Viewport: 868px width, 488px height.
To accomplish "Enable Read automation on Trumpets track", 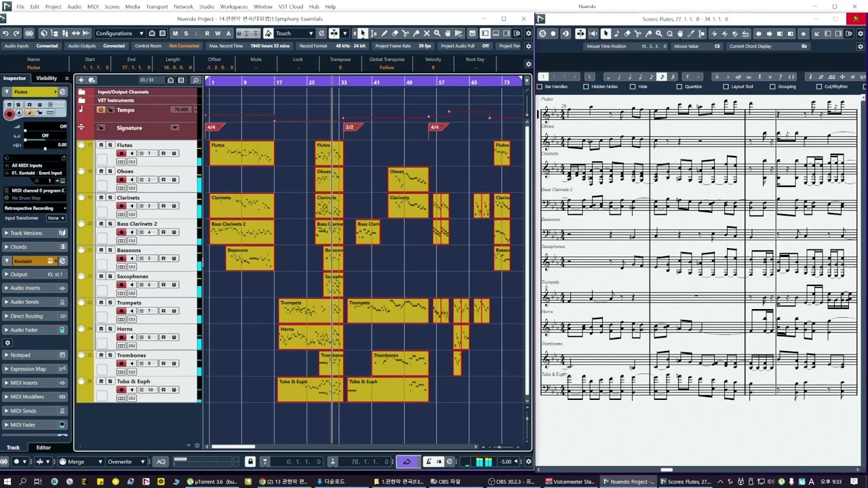I will [163, 311].
